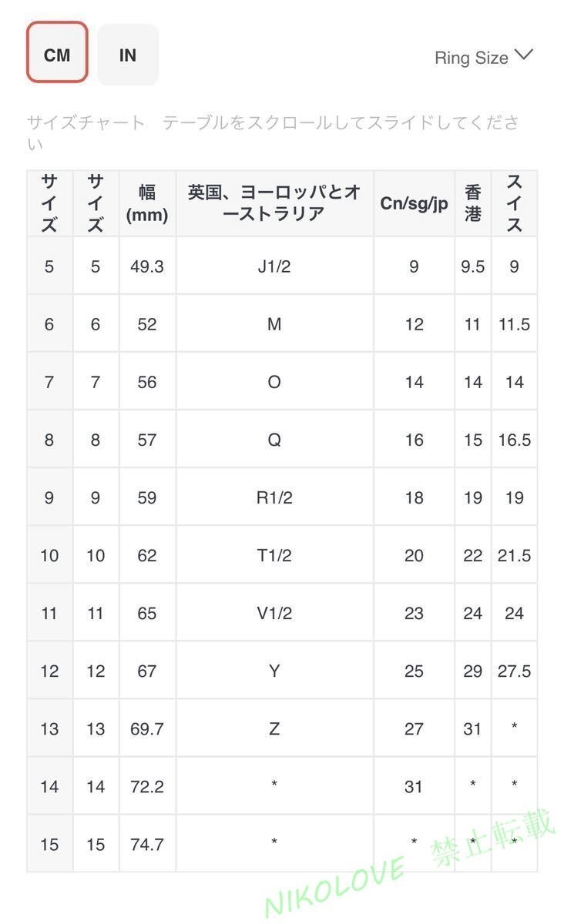Open the Ring Size dropdown chevron
The image size is (564, 924).
tap(525, 55)
